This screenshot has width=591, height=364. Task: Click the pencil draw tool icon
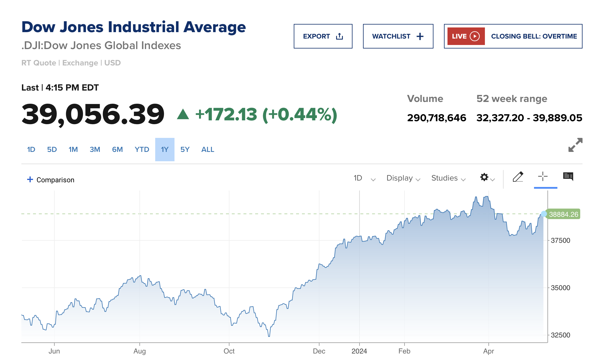pyautogui.click(x=518, y=177)
